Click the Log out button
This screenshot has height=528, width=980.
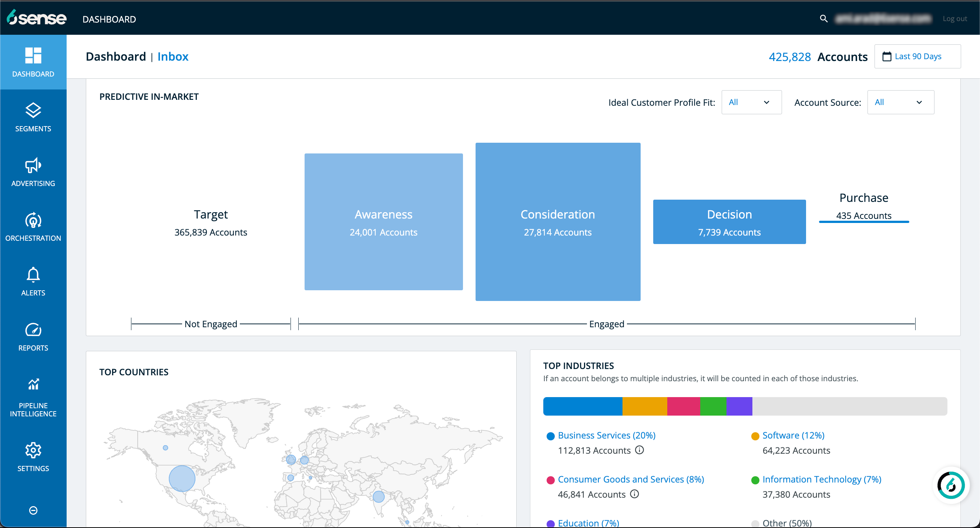pos(955,18)
